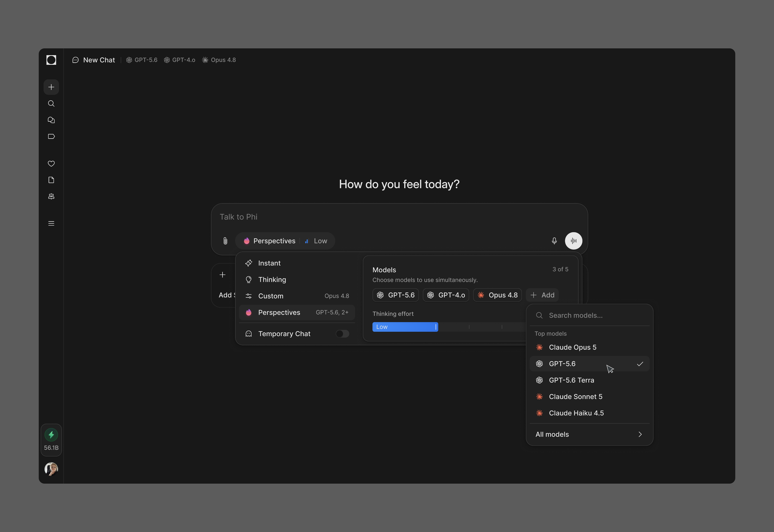The image size is (774, 532).
Task: Open favorites with the sidebar heart icon
Action: 51,164
